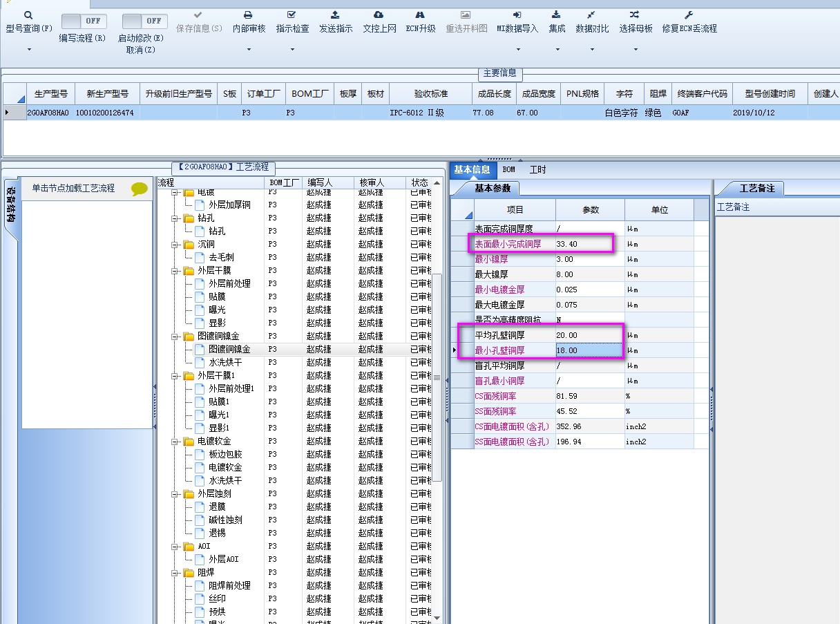Open the vertical 设备结构 side tab
The image size is (840, 624).
(x=11, y=207)
